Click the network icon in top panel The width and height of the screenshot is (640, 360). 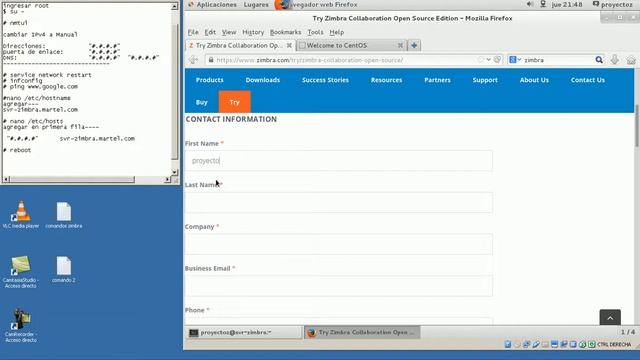pyautogui.click(x=543, y=4)
